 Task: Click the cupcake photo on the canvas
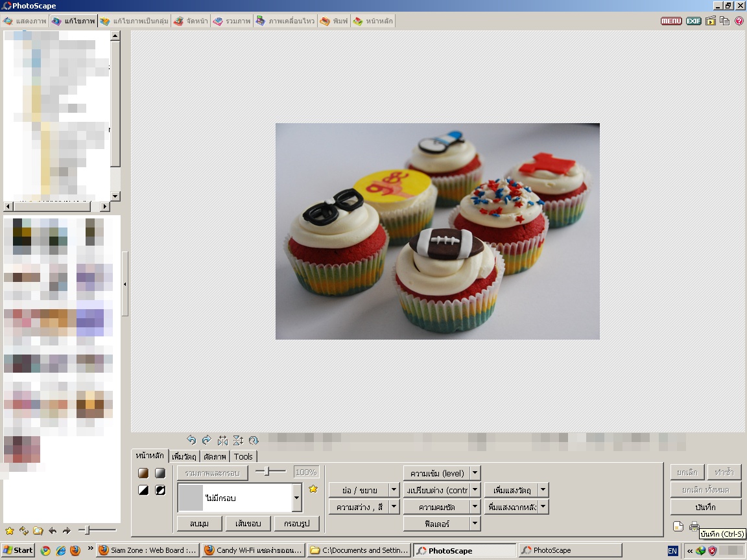437,231
